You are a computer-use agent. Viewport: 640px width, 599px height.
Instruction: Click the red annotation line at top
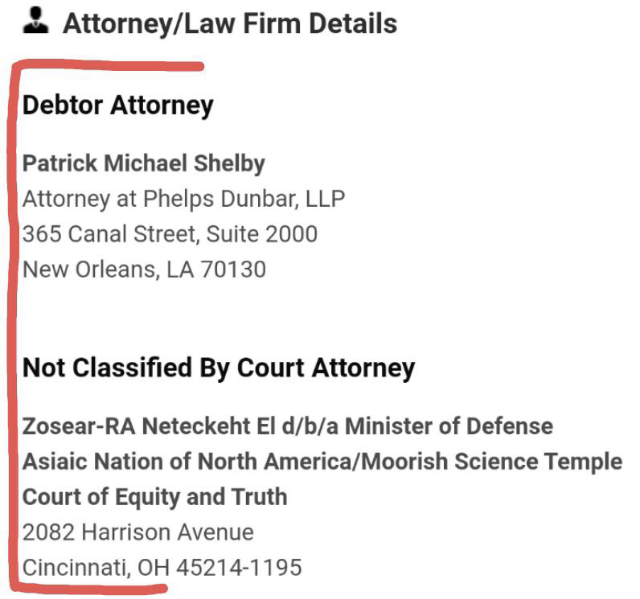click(x=108, y=66)
